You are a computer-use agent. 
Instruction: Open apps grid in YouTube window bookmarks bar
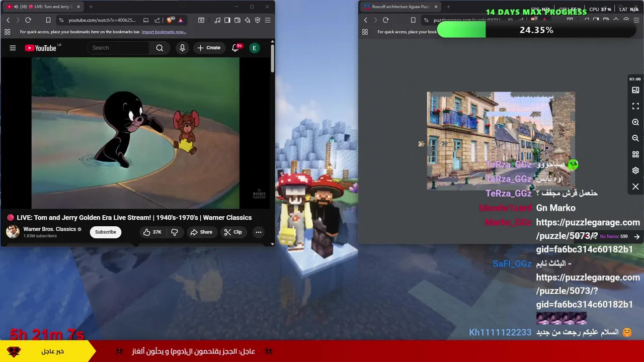click(x=7, y=32)
